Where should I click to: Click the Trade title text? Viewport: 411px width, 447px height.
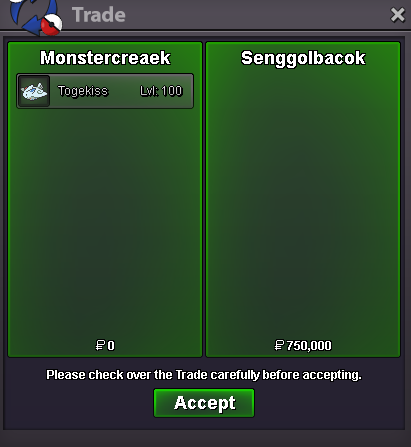(99, 15)
